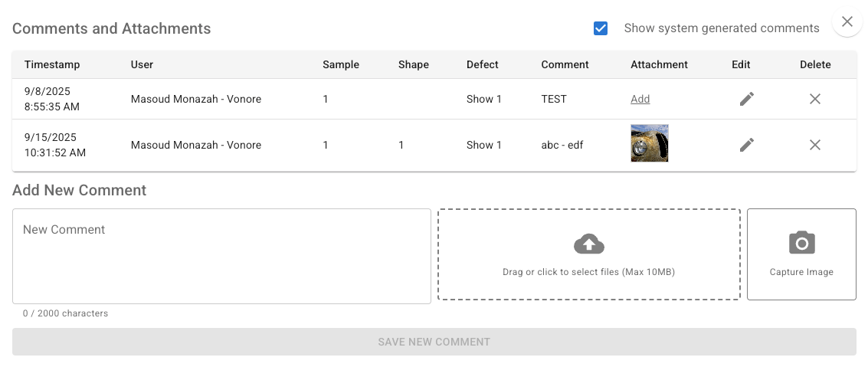Open Show 1 defect in second row

484,145
